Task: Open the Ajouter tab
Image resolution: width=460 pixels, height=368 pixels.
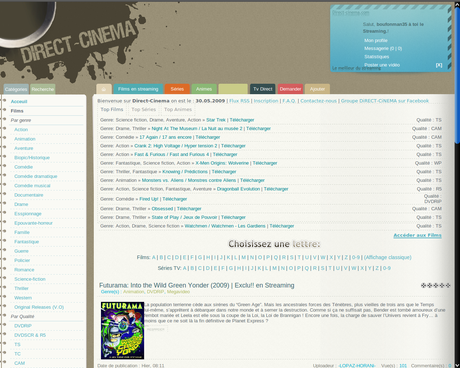Action: 317,89
